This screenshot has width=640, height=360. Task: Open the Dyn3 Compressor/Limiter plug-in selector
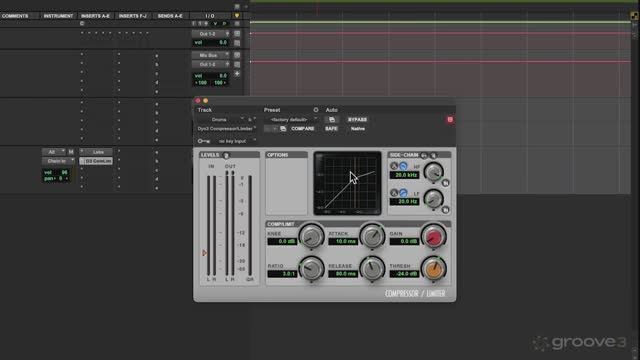point(227,129)
